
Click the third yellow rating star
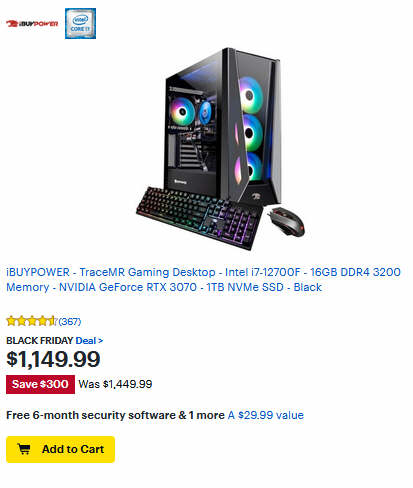point(32,321)
